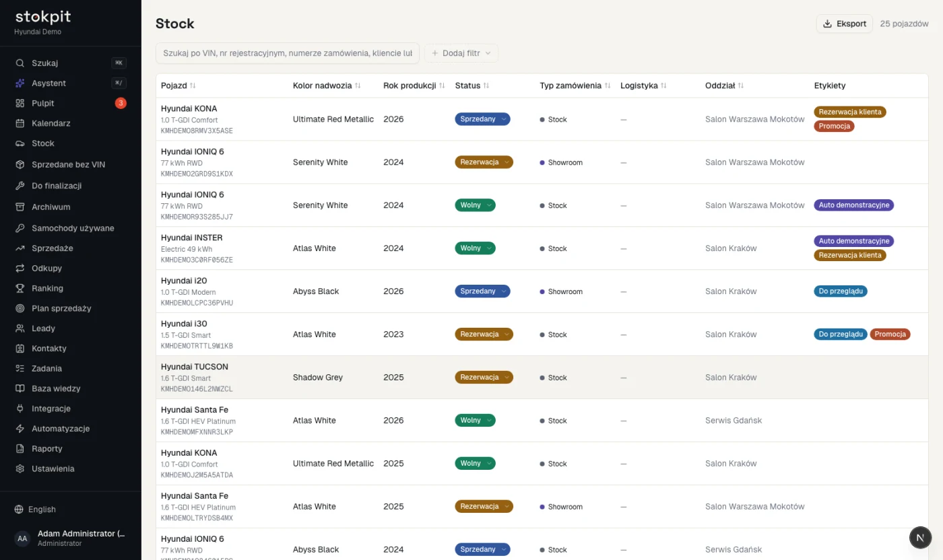Sort by Logistyka column header
This screenshot has height=560, width=943.
pos(643,85)
